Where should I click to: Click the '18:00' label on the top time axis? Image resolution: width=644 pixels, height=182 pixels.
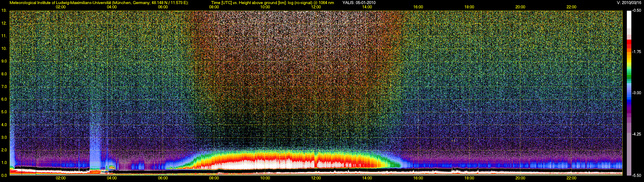(469, 7)
